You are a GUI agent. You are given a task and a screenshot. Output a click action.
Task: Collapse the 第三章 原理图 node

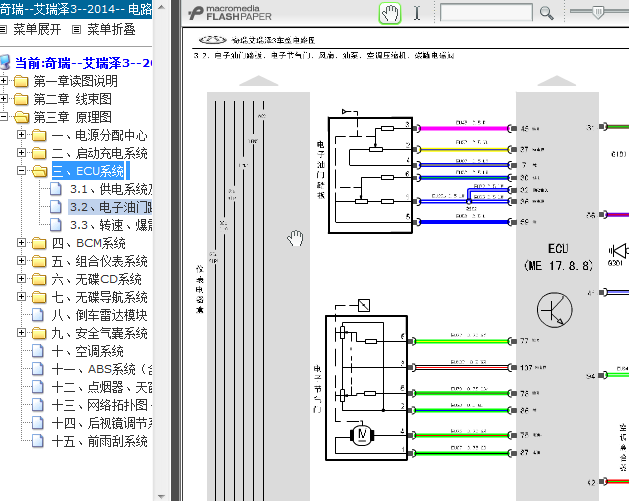click(4, 117)
